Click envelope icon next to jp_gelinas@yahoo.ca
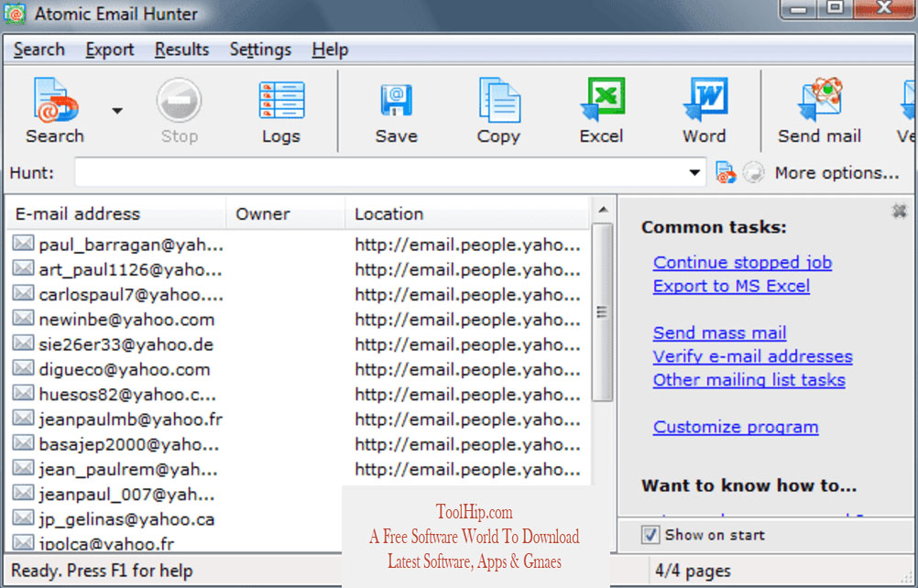918x588 pixels. [23, 517]
